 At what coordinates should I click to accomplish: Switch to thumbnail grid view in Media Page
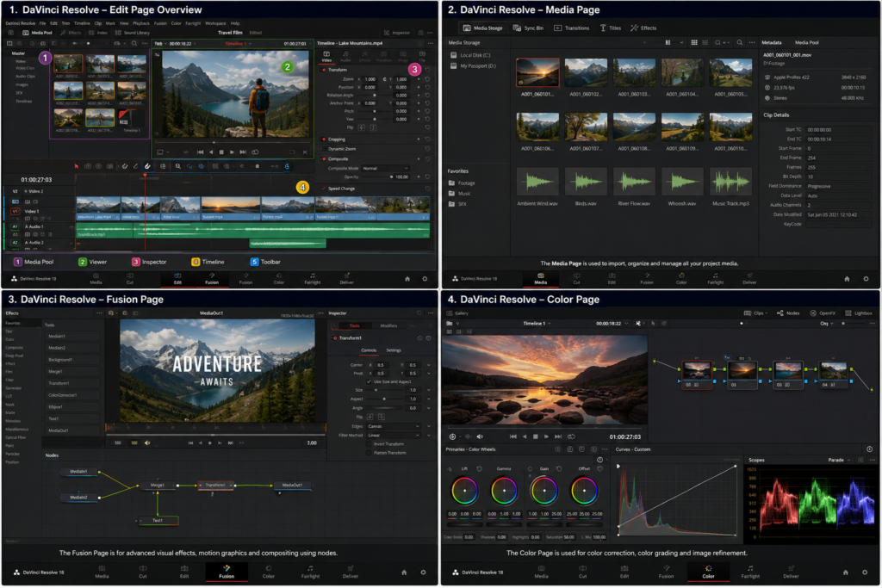pyautogui.click(x=694, y=43)
